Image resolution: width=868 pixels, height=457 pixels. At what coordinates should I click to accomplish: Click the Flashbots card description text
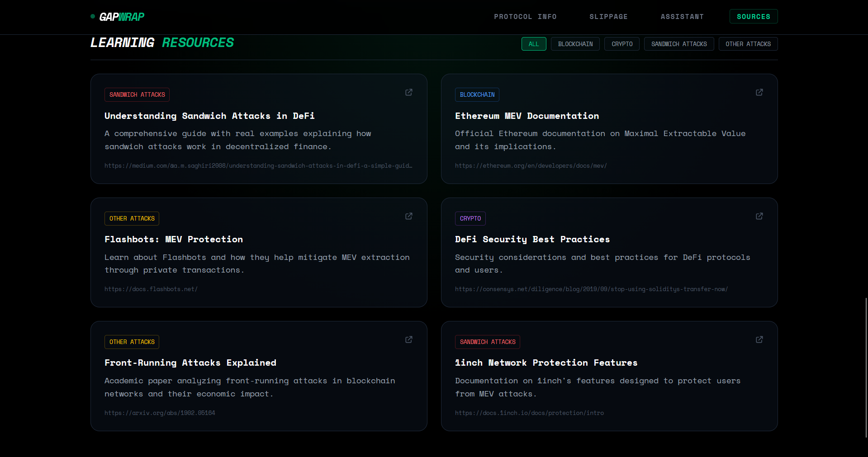click(x=257, y=264)
